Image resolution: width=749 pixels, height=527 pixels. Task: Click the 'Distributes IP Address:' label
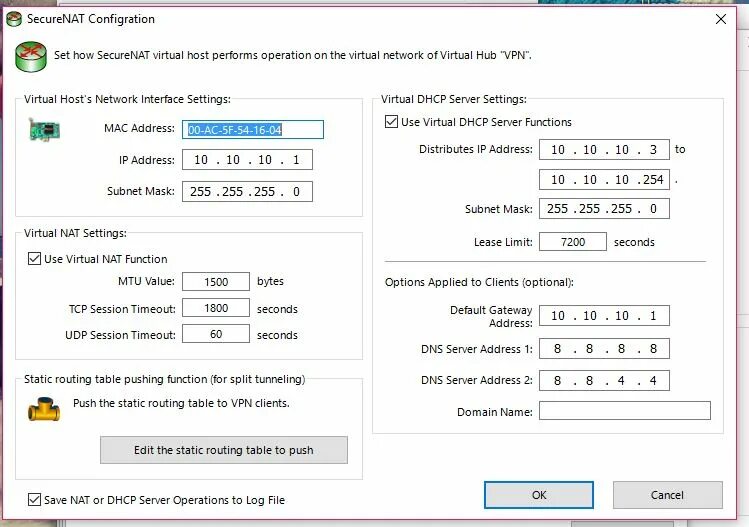click(476, 149)
